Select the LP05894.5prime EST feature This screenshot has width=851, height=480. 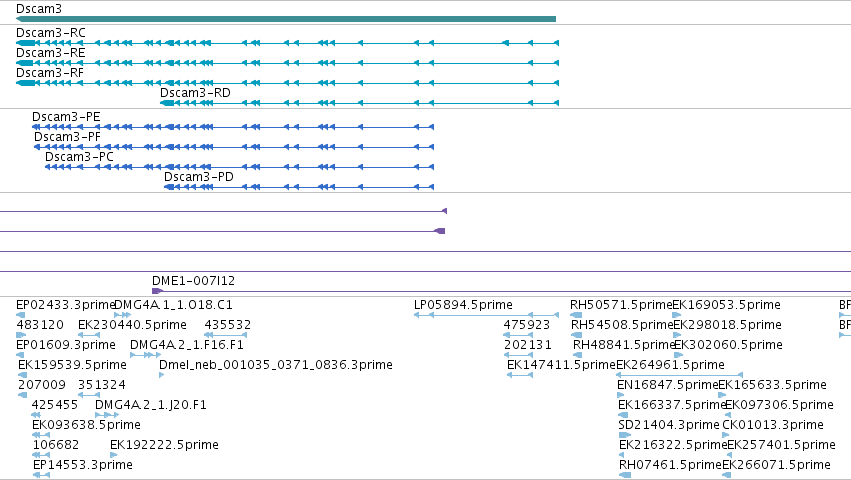pyautogui.click(x=486, y=315)
